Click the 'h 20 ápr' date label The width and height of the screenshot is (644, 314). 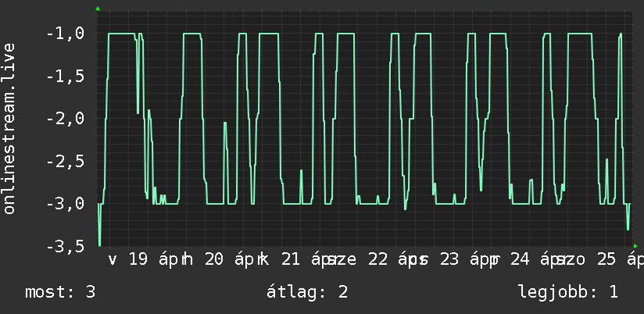222,260
